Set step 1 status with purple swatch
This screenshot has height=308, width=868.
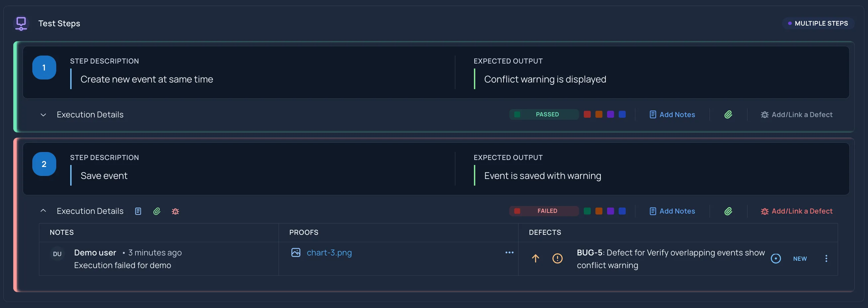point(611,114)
